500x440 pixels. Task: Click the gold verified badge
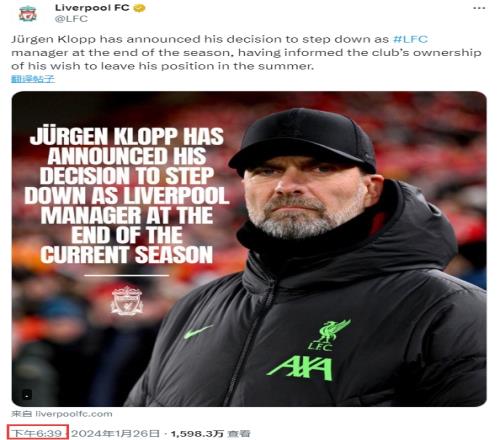[x=140, y=8]
